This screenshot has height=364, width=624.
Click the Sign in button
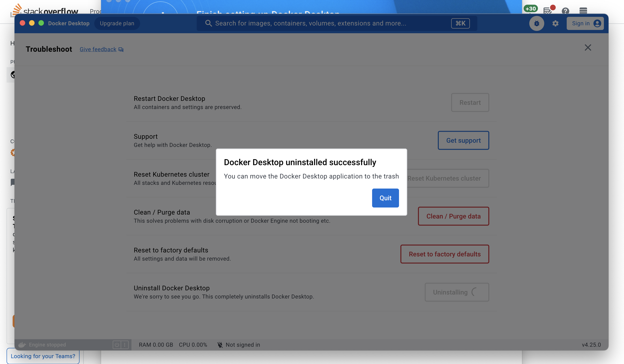point(585,23)
